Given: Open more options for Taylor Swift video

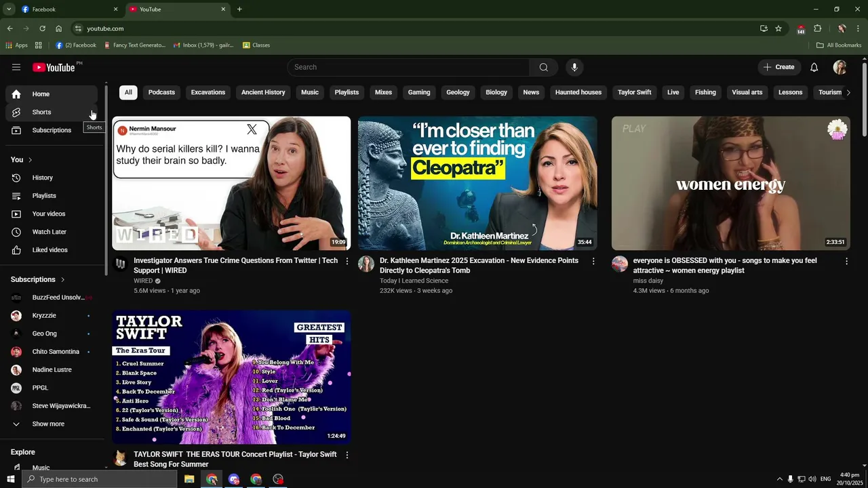Looking at the screenshot, I should click(347, 455).
